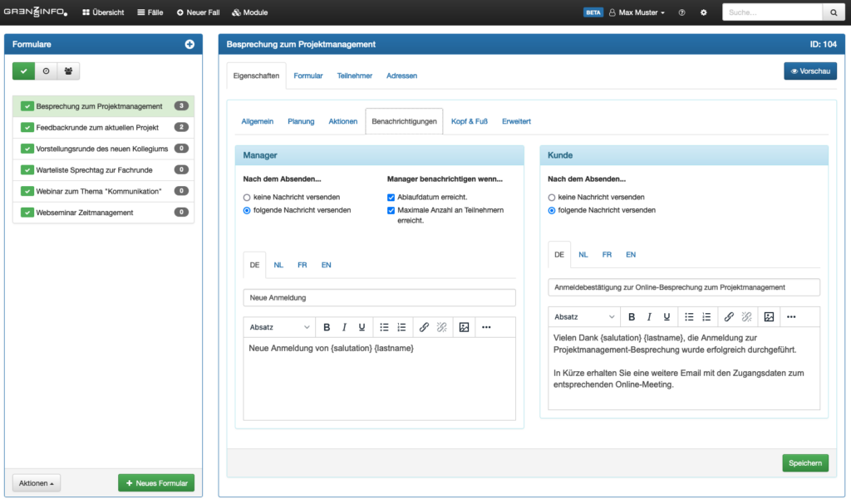
Task: Click the plus icon in Formulare header
Action: pyautogui.click(x=189, y=44)
